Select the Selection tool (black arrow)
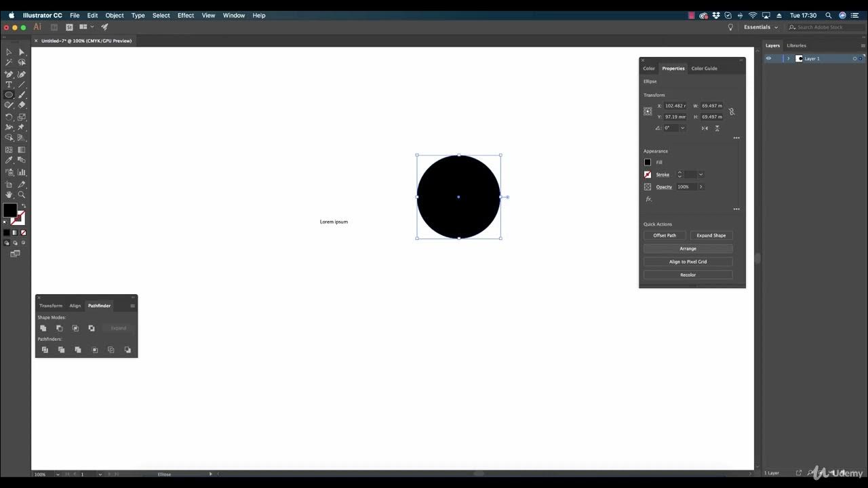 click(x=9, y=52)
